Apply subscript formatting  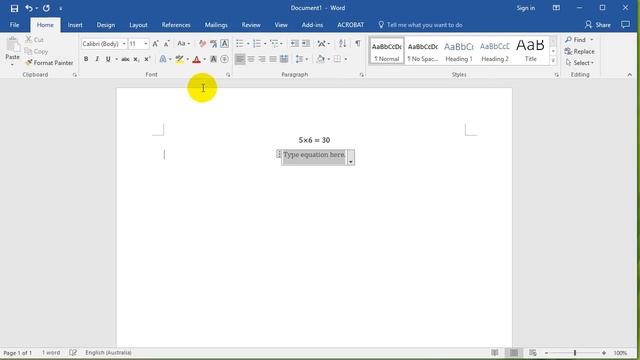(136, 59)
